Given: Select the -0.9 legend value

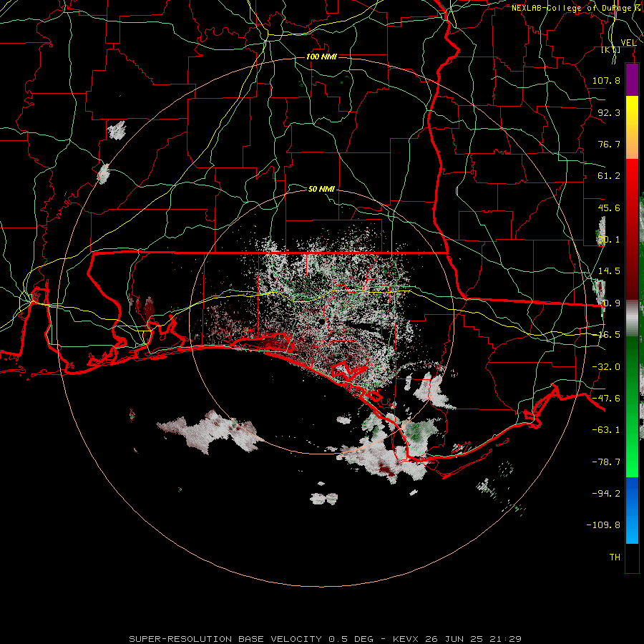Looking at the screenshot, I should tap(609, 303).
